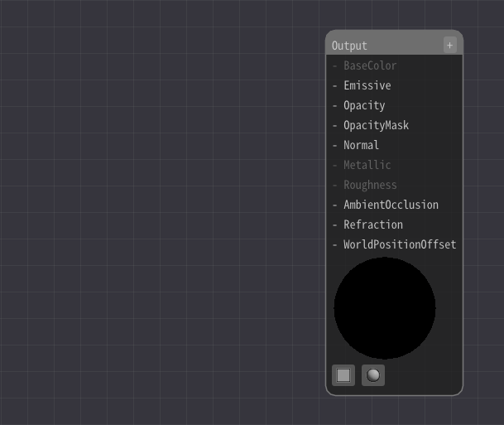Select the AmbientOcclusion input pin
The width and height of the screenshot is (504, 425).
[x=335, y=205]
